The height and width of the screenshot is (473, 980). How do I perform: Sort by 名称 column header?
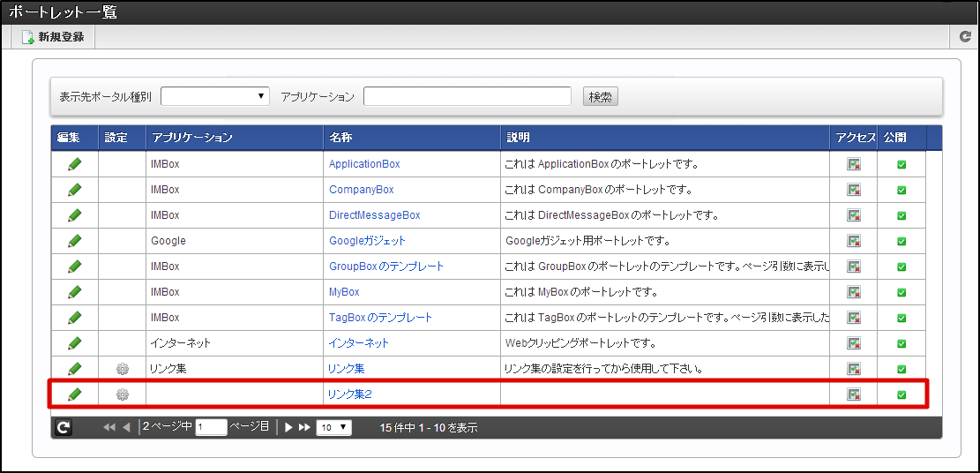pyautogui.click(x=412, y=138)
